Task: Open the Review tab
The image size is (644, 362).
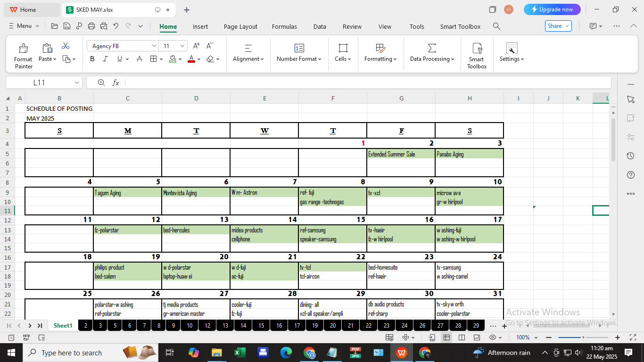Action: (x=352, y=26)
